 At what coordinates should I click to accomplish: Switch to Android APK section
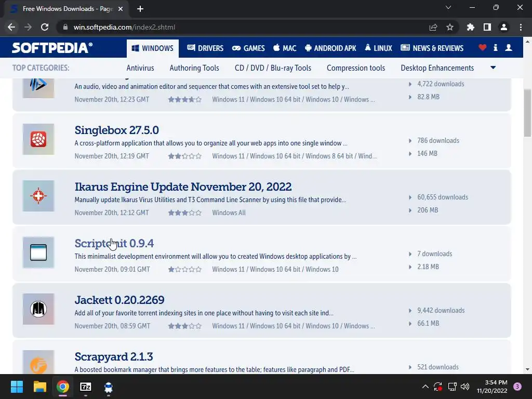pyautogui.click(x=330, y=48)
